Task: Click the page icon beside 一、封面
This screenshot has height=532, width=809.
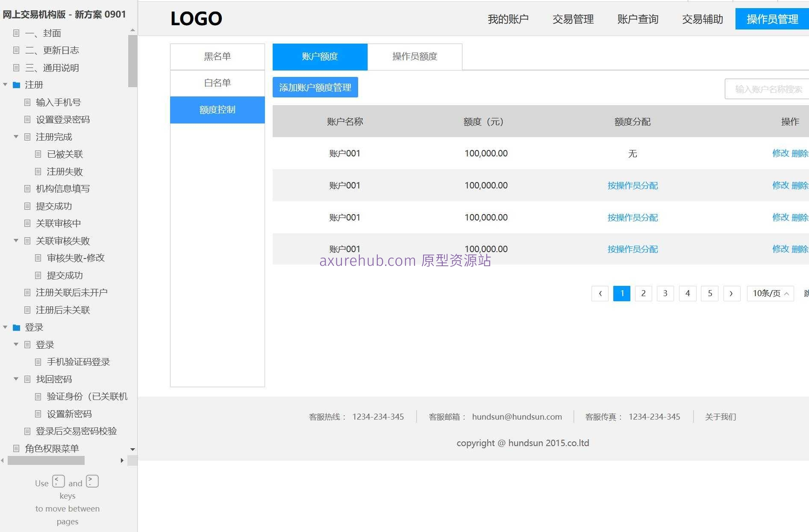Action: (x=16, y=33)
